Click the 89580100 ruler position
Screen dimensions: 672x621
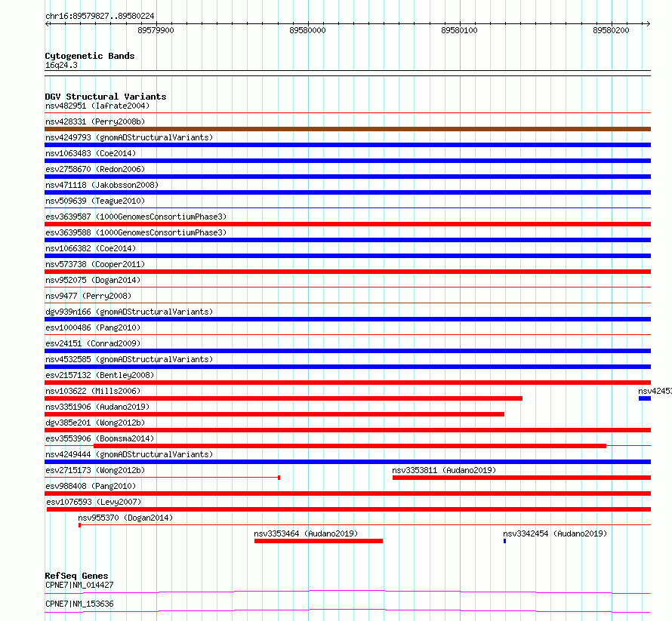coord(459,30)
